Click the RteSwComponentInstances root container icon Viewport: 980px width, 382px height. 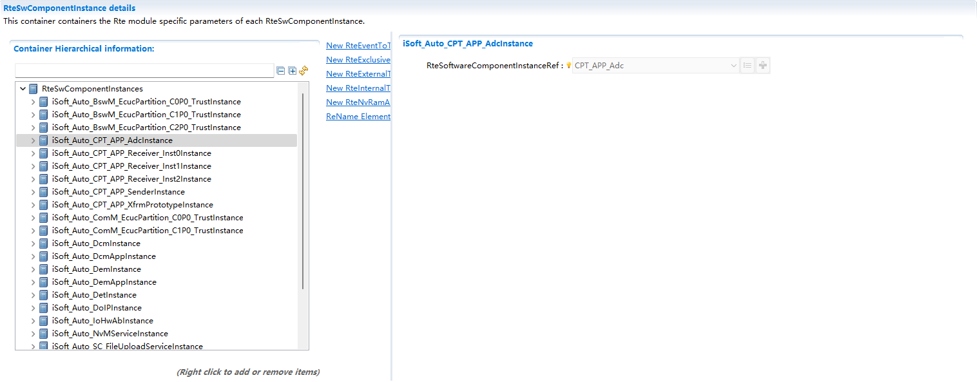coord(34,89)
